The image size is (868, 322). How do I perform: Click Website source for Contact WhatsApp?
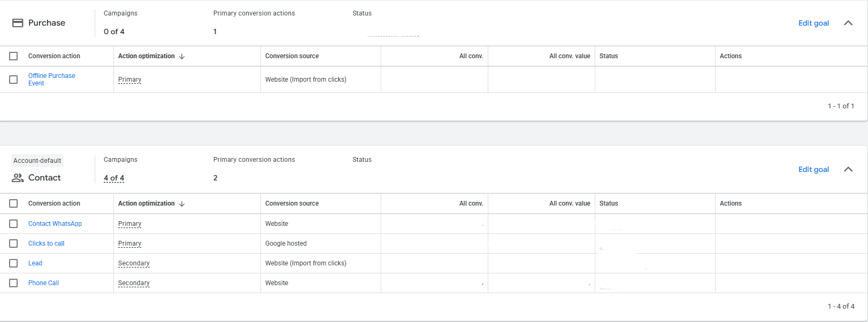(x=276, y=224)
